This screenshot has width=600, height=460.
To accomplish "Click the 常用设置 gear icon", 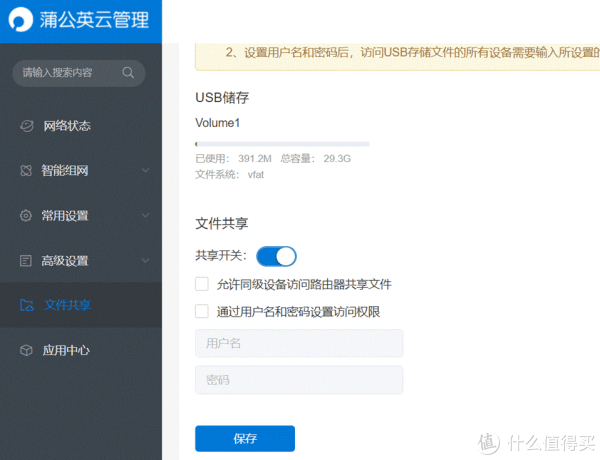I will click(26, 216).
